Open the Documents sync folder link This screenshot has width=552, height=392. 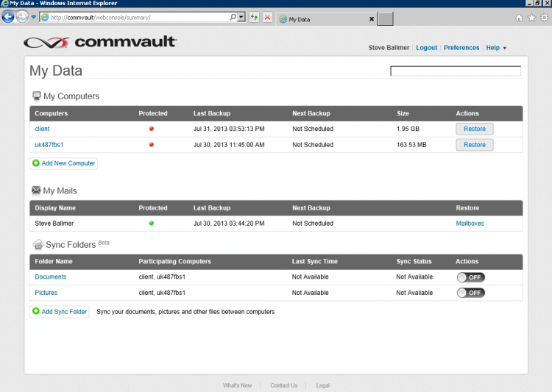point(50,277)
